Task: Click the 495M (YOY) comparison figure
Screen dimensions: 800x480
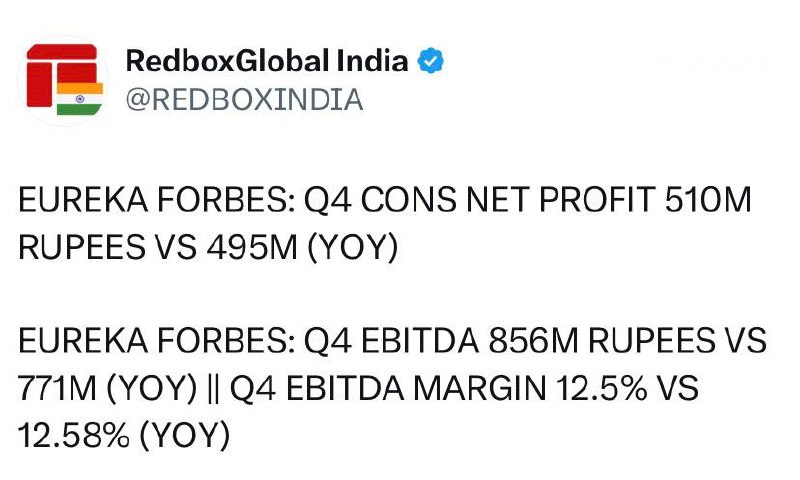Action: coord(302,248)
